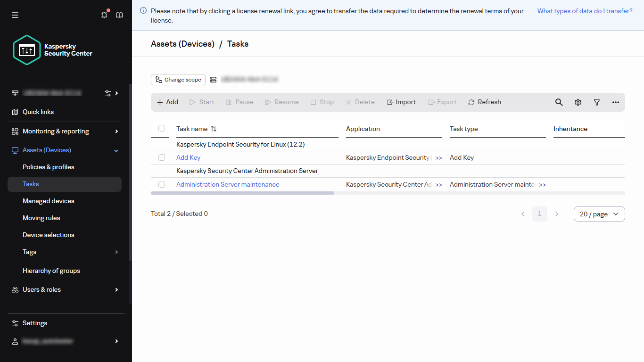This screenshot has width=644, height=362.
Task: Open the documentation book icon
Action: click(119, 15)
